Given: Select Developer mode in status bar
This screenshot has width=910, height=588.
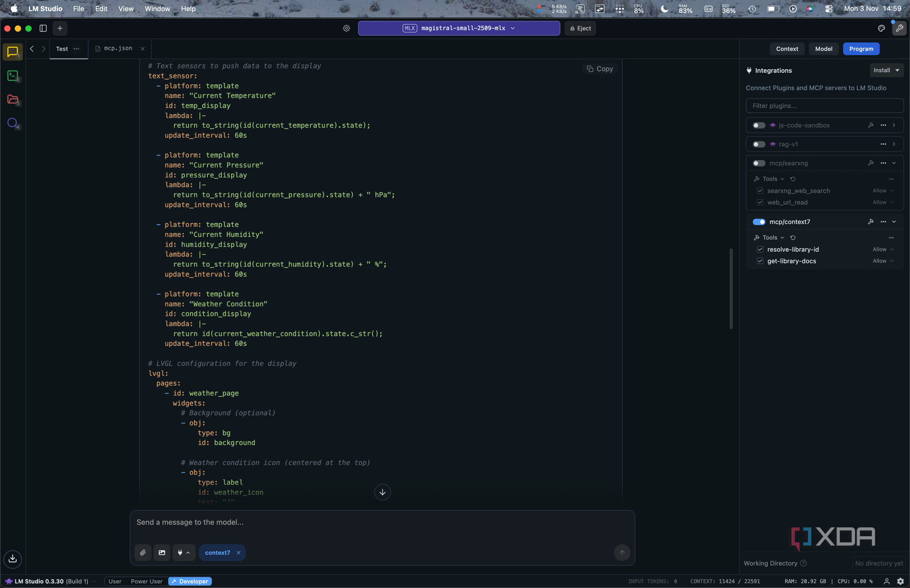Looking at the screenshot, I should tap(190, 581).
